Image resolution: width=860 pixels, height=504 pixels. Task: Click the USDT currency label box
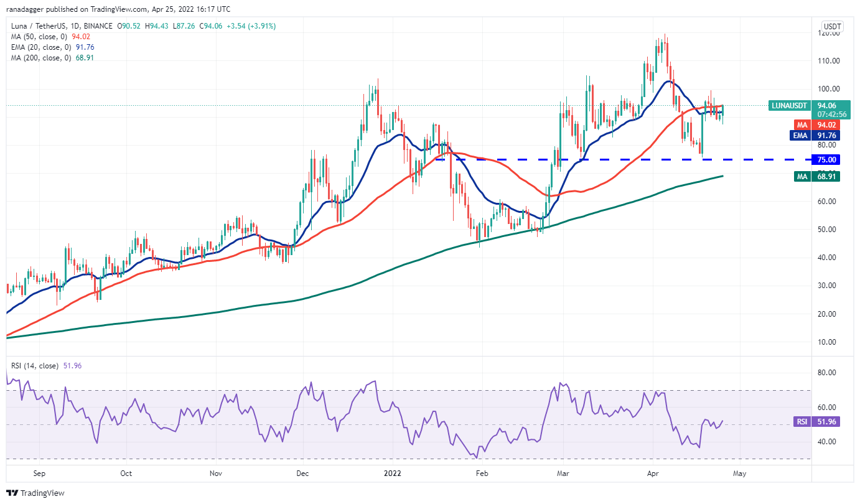pyautogui.click(x=832, y=27)
